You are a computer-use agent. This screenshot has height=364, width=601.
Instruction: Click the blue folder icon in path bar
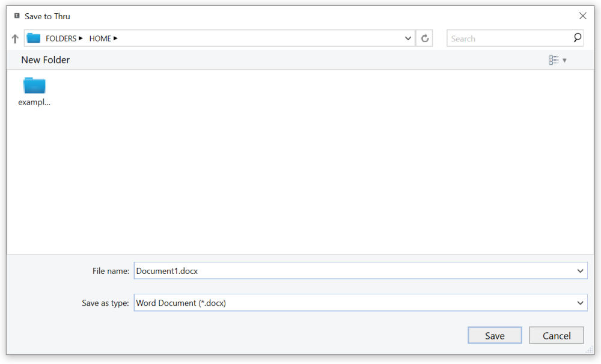click(x=33, y=38)
